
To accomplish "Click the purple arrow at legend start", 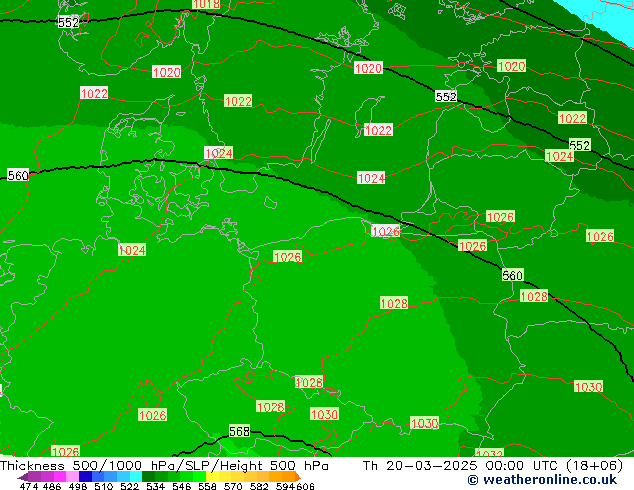I will click(23, 477).
